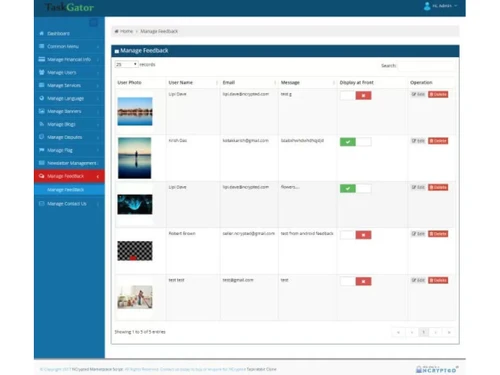
Task: Click the Manage Language globe icon
Action: point(42,98)
